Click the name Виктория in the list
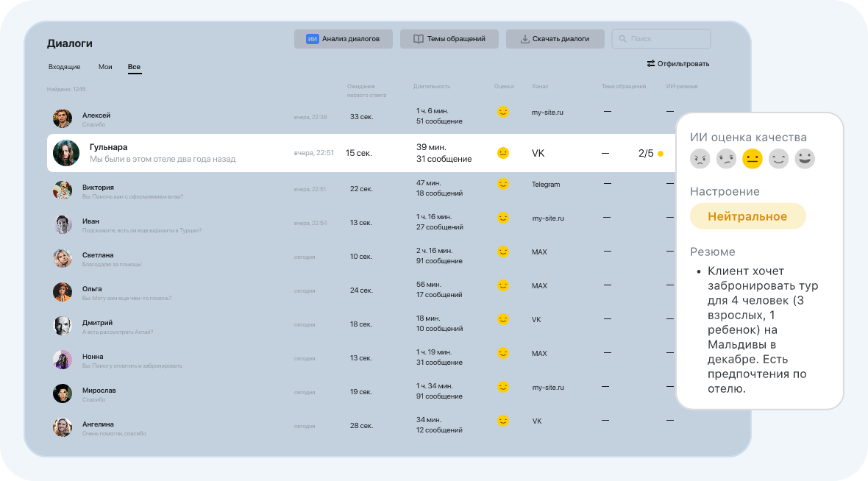Image resolution: width=868 pixels, height=481 pixels. (98, 187)
